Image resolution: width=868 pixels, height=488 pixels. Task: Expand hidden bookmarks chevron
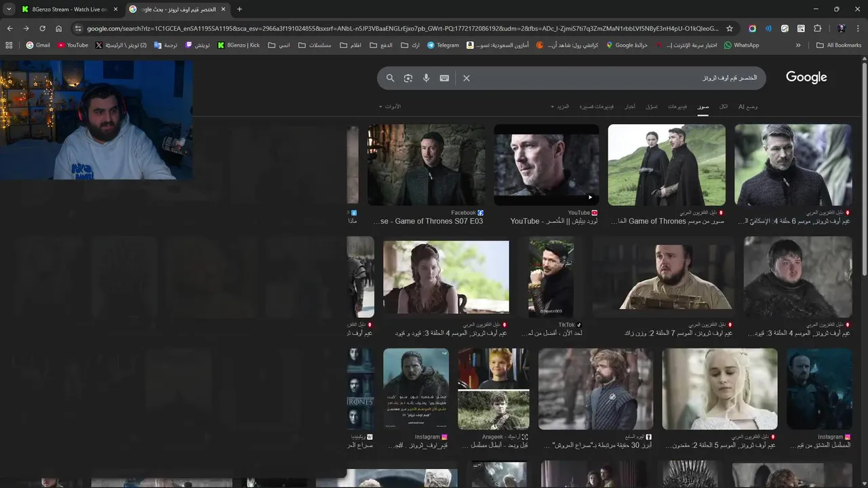coord(798,45)
